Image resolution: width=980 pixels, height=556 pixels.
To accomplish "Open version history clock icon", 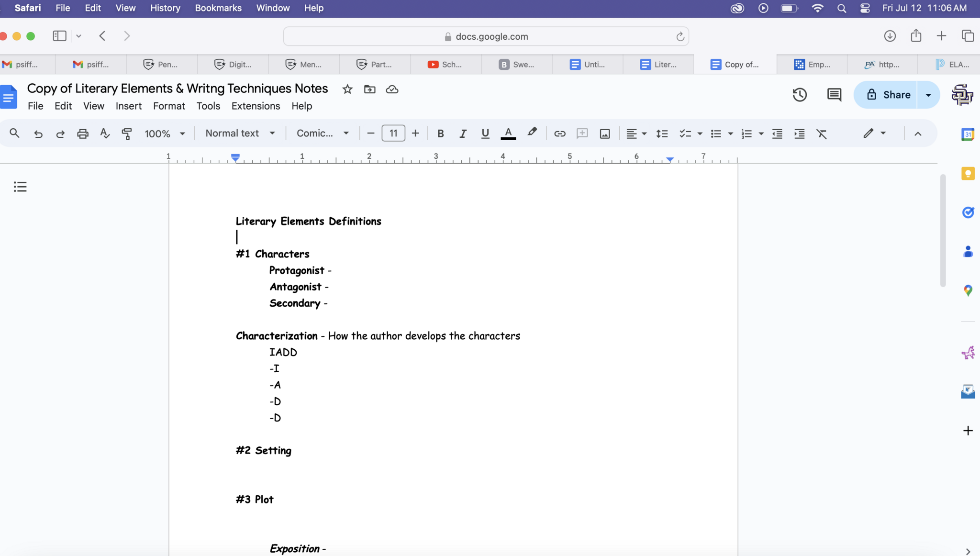I will [800, 95].
